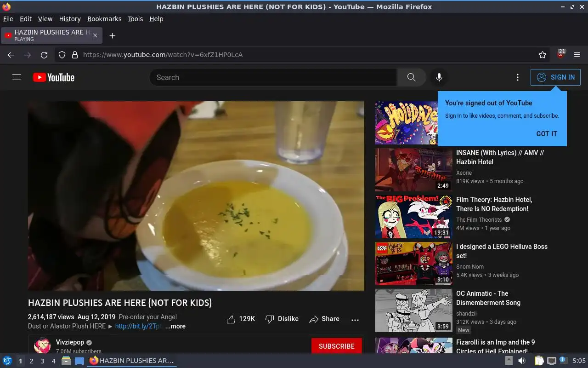588x368 pixels.
Task: Open the file manager taskbar icon
Action: tap(66, 361)
